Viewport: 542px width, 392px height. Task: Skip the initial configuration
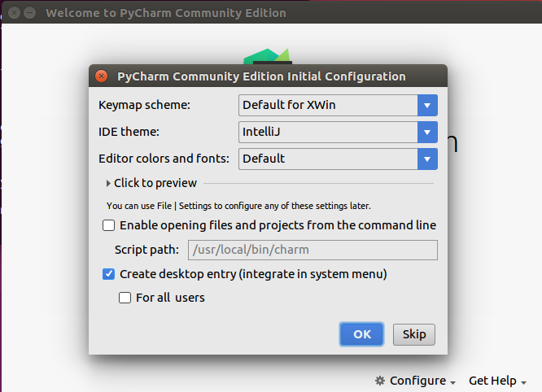pos(413,334)
